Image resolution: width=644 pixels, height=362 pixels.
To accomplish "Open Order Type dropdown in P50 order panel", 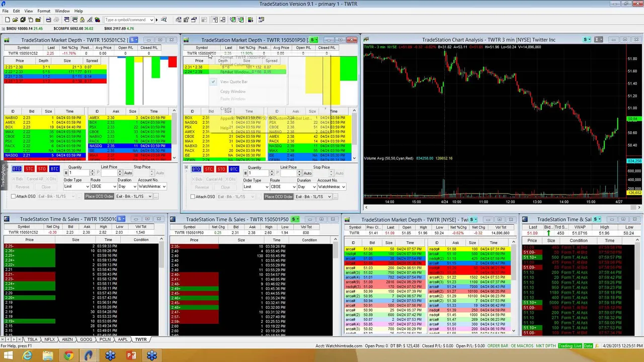I will [266, 187].
